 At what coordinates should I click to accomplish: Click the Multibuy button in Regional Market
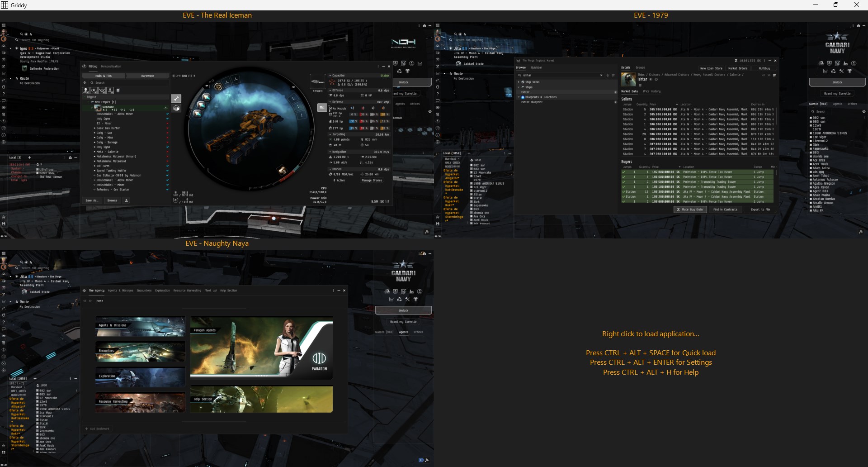[x=764, y=68]
